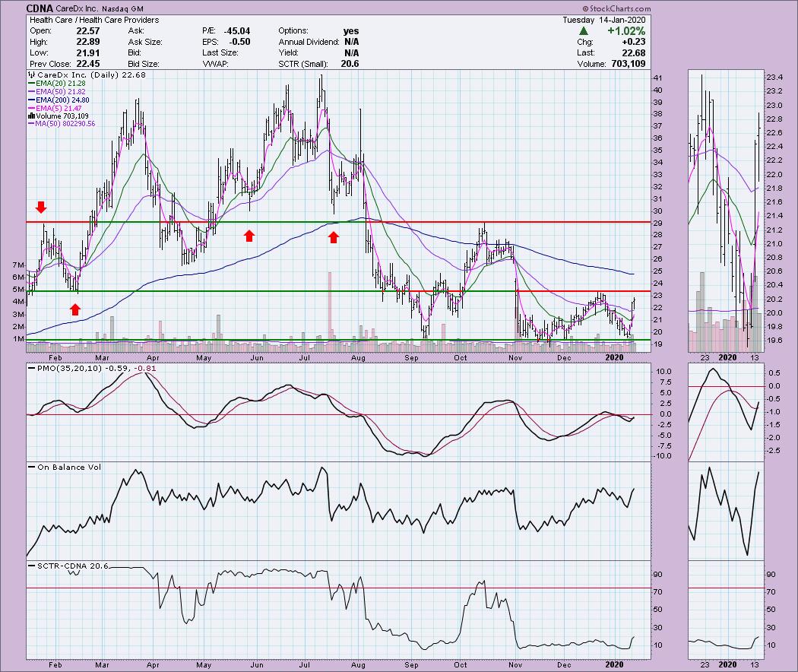Click the Low price value 21.91
This screenshot has width=798, height=672.
[88, 53]
